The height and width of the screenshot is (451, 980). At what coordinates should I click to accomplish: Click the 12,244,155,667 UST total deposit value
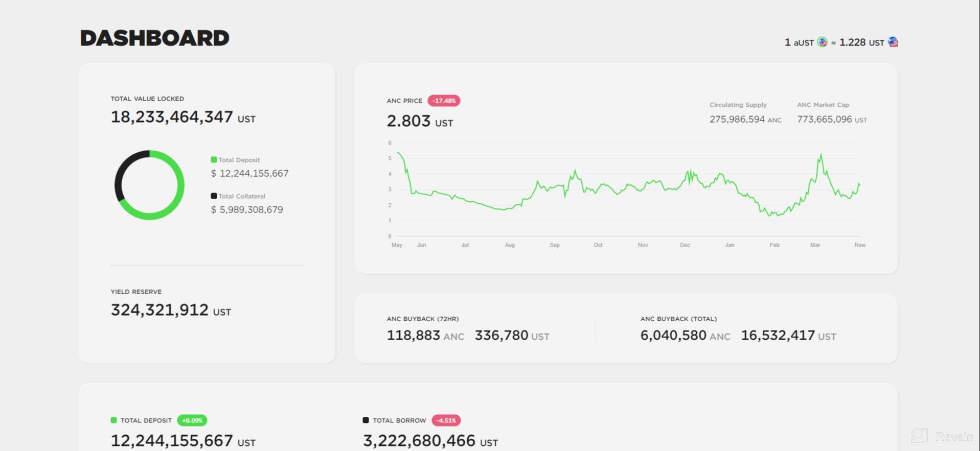tap(183, 441)
